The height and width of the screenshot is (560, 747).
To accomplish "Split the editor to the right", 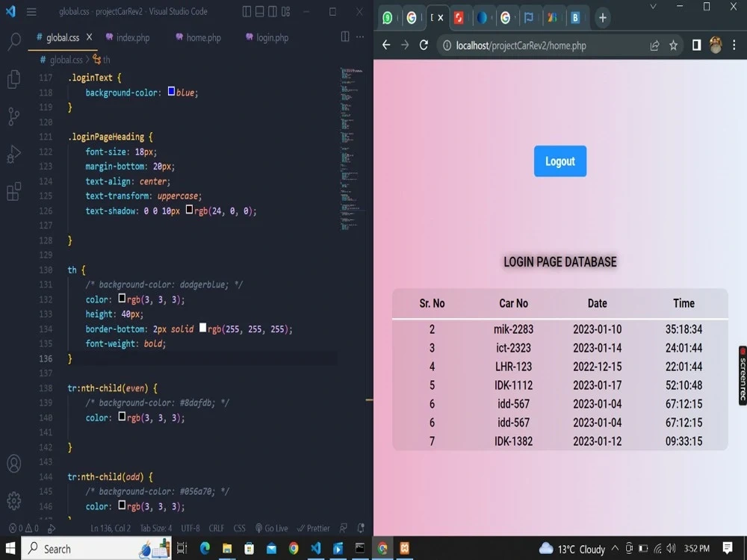I will pyautogui.click(x=345, y=37).
